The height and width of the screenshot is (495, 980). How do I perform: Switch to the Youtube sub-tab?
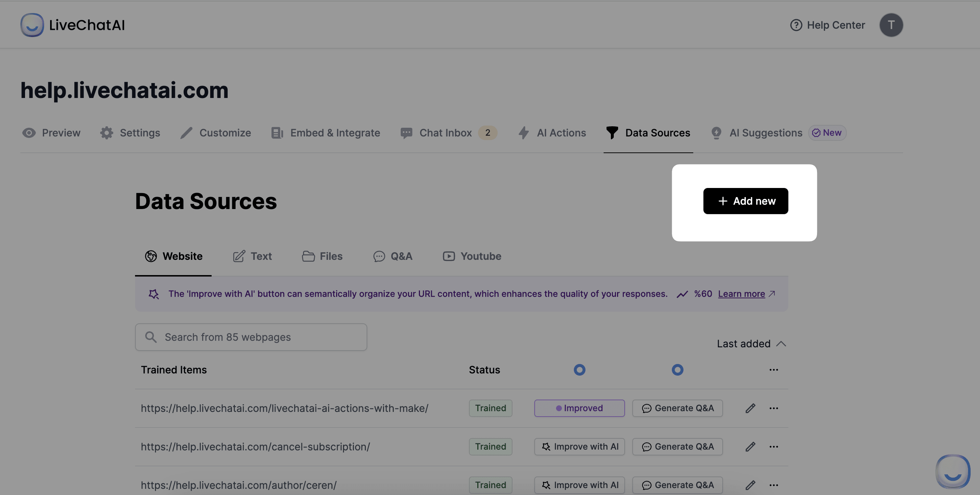472,256
